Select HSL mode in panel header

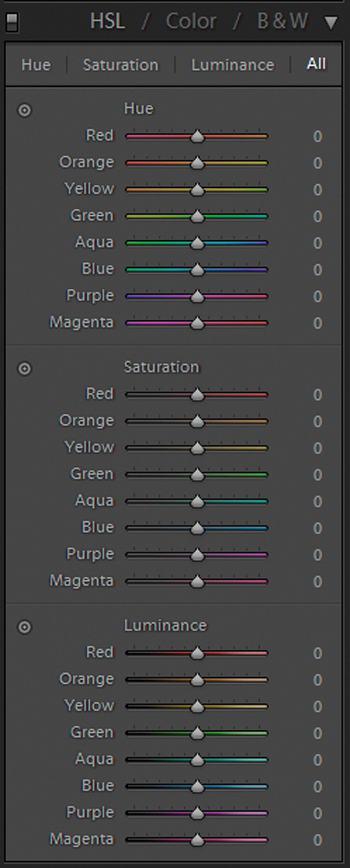click(108, 21)
